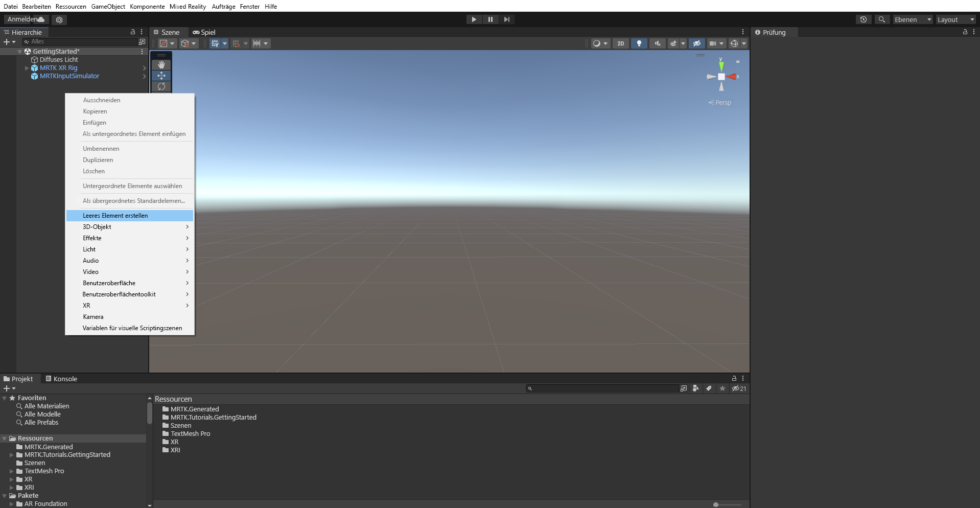Open the Hierarchy plus create dropdown

click(10, 42)
